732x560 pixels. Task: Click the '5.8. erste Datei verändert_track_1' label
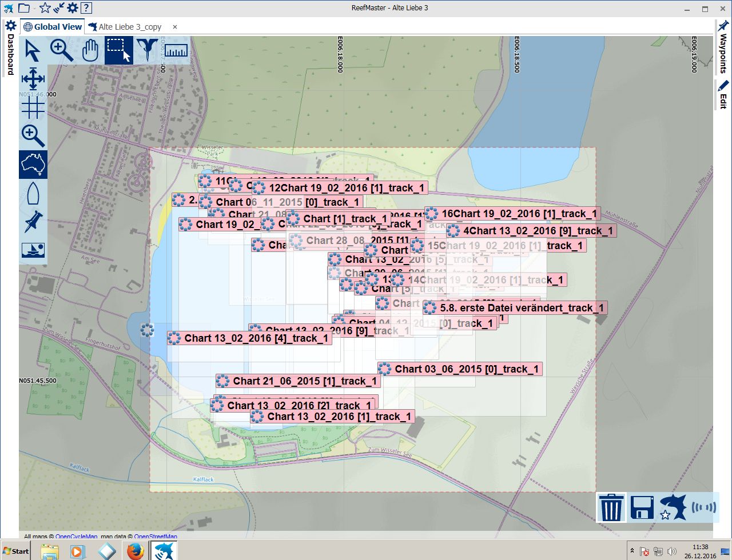coord(521,308)
